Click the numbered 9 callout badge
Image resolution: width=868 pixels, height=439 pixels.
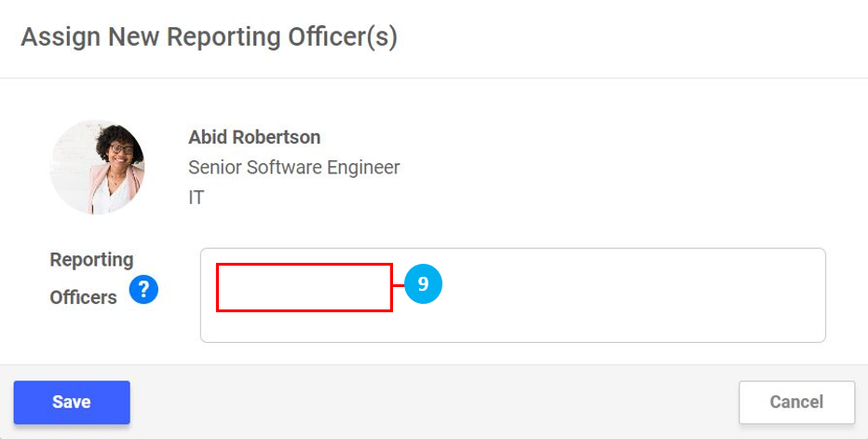click(423, 284)
